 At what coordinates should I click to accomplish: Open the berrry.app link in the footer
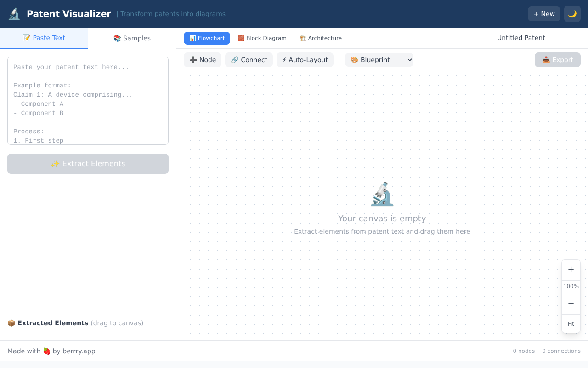point(79,351)
